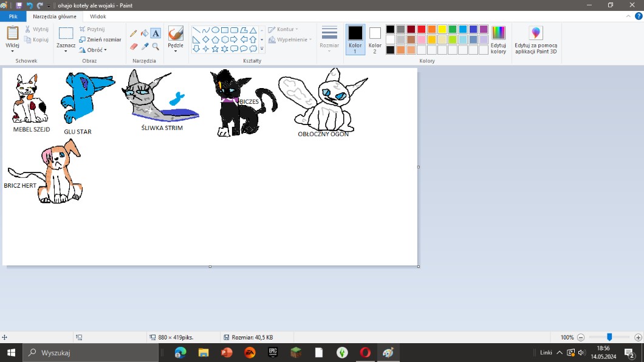Pick the red color swatch
Screen dimensions: 644x362
tap(421, 29)
